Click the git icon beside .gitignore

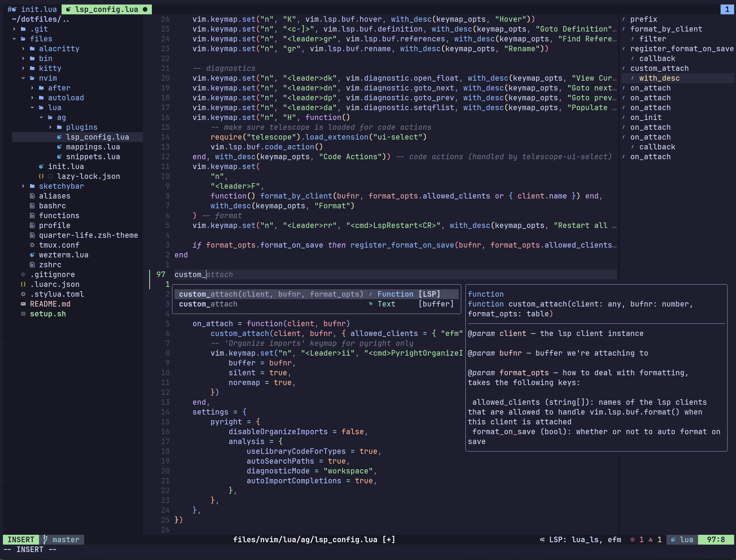point(23,274)
